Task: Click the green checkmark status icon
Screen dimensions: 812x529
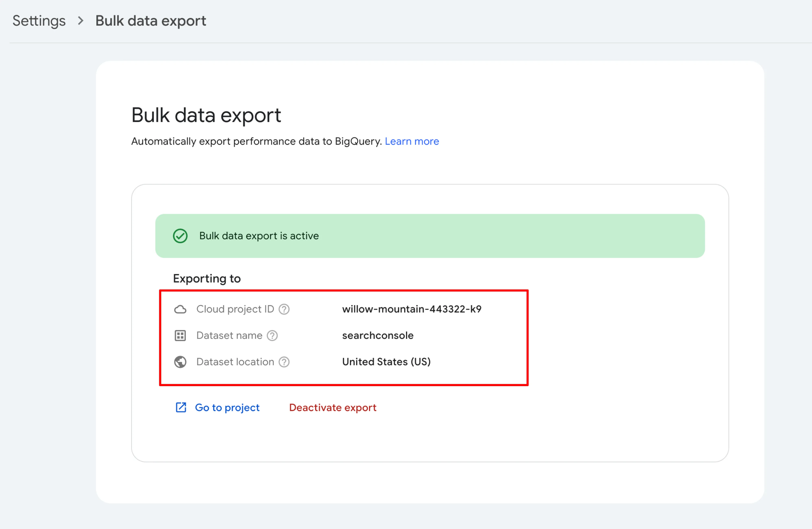Action: click(180, 236)
